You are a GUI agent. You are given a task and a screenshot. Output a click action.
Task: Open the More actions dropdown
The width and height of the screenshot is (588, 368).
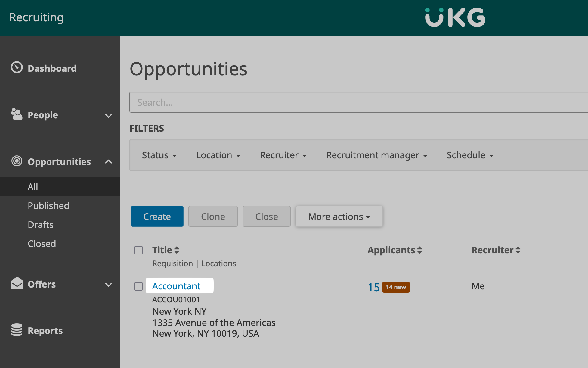(339, 217)
